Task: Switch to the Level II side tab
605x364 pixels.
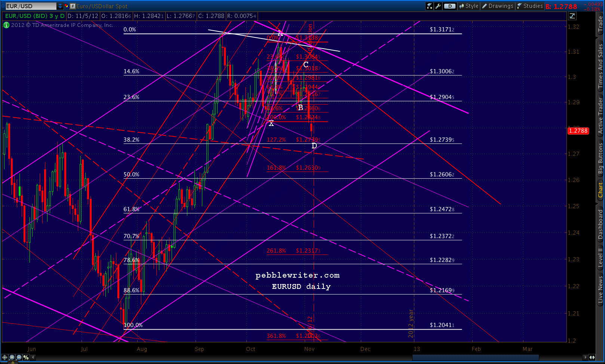Action: click(x=601, y=257)
